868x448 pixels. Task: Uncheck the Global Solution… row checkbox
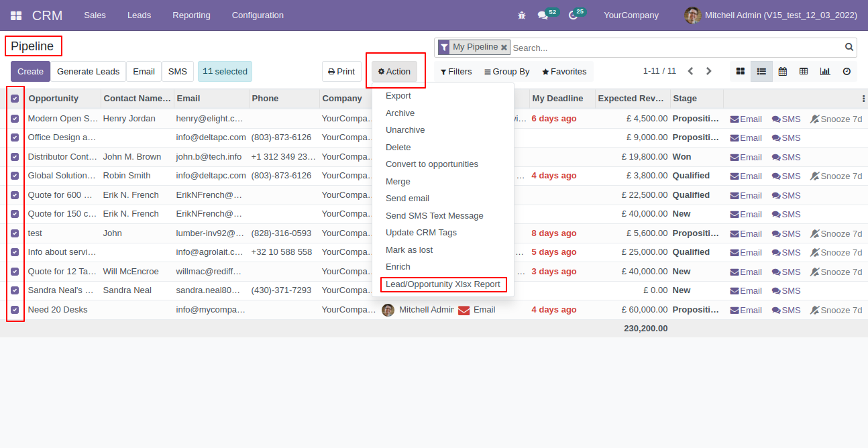point(15,176)
